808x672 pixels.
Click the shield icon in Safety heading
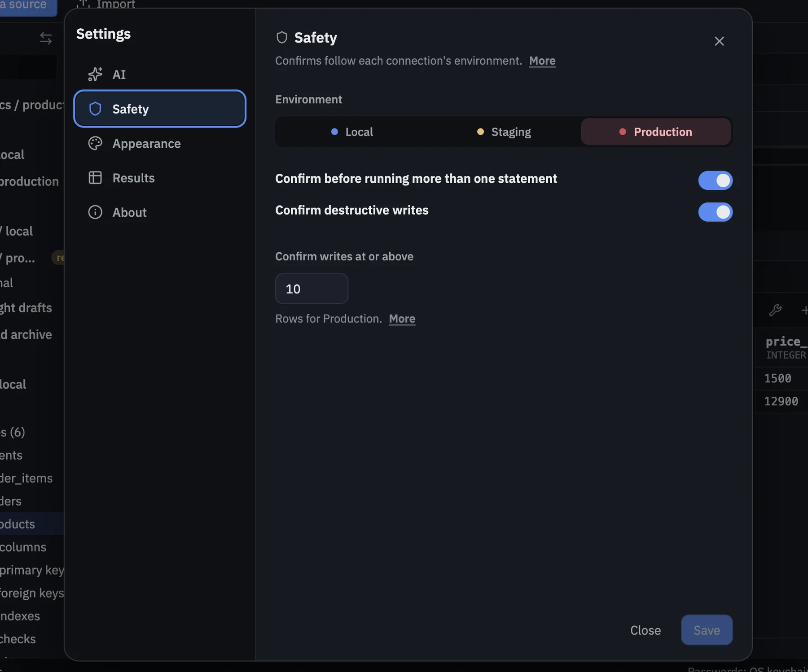(x=282, y=38)
